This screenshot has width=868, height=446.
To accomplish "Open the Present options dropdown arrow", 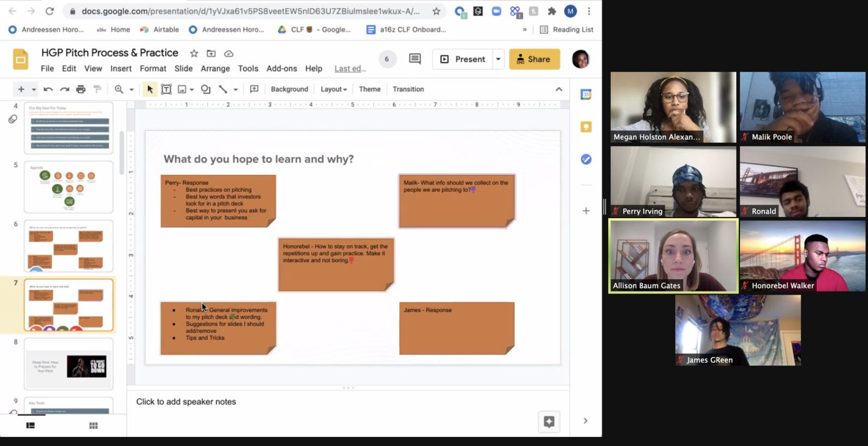I will coord(498,59).
